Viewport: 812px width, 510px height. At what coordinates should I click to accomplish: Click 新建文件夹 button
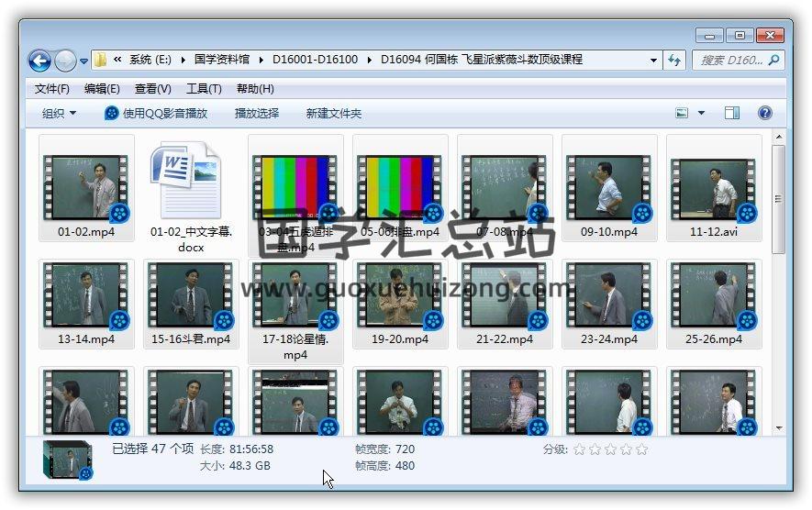334,113
